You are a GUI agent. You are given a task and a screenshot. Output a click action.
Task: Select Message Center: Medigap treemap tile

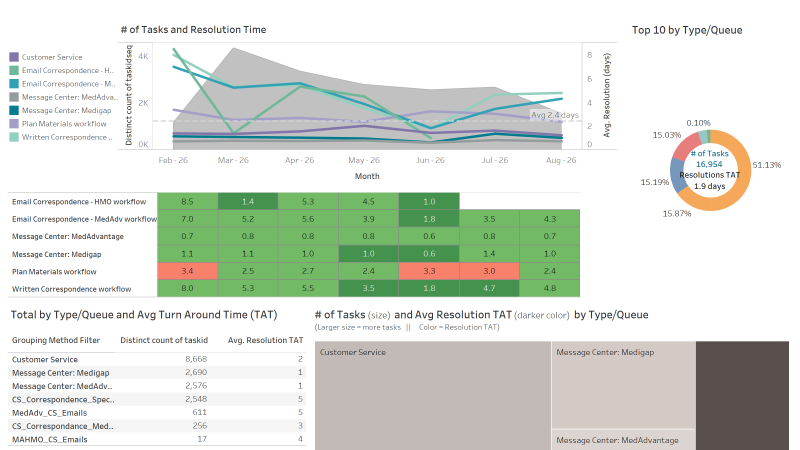click(623, 385)
